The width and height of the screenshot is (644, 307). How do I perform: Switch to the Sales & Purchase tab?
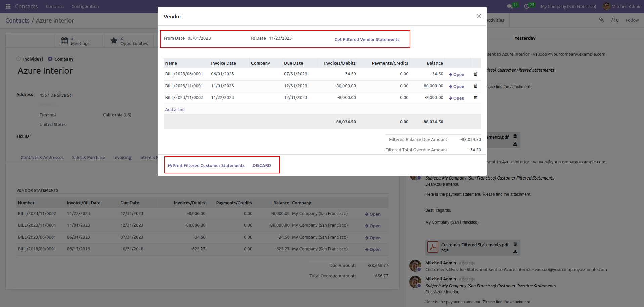tap(88, 157)
